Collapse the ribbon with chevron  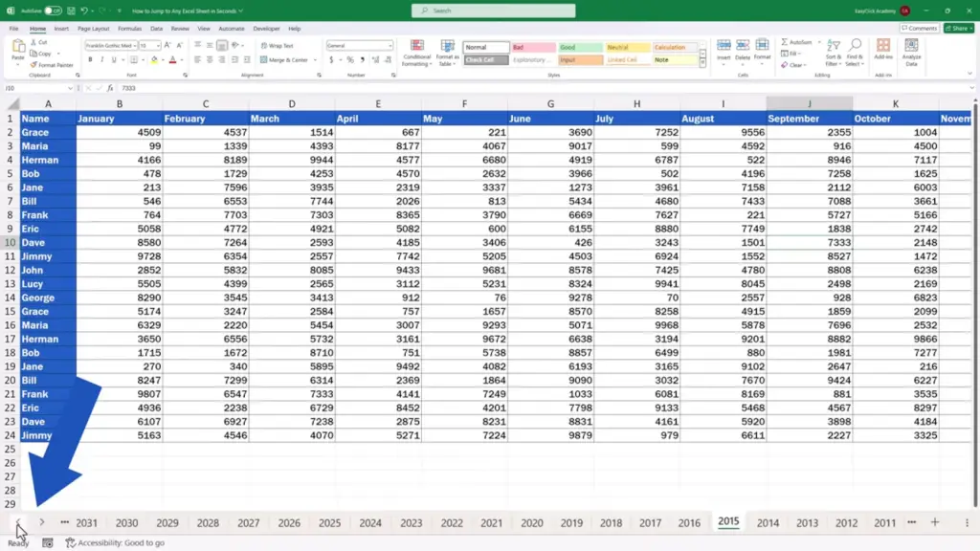(969, 74)
